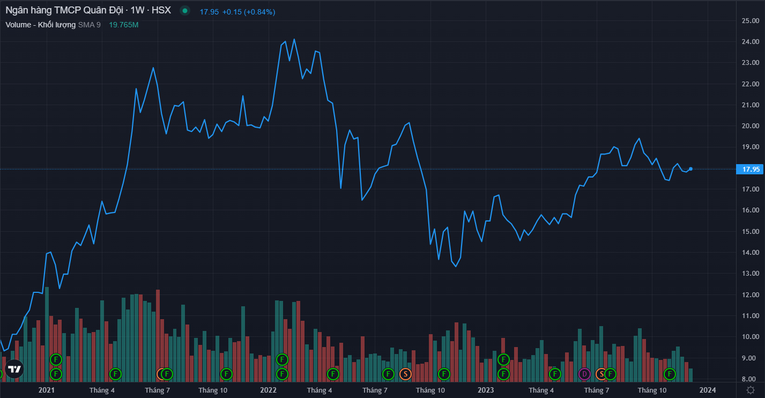
Task: Click the green market status dot
Action: tap(184, 10)
